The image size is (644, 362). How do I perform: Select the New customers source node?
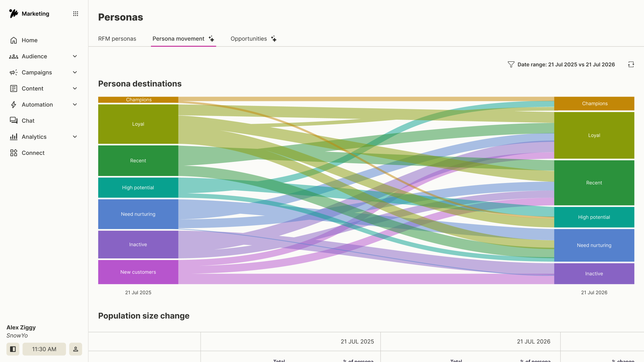pyautogui.click(x=138, y=272)
